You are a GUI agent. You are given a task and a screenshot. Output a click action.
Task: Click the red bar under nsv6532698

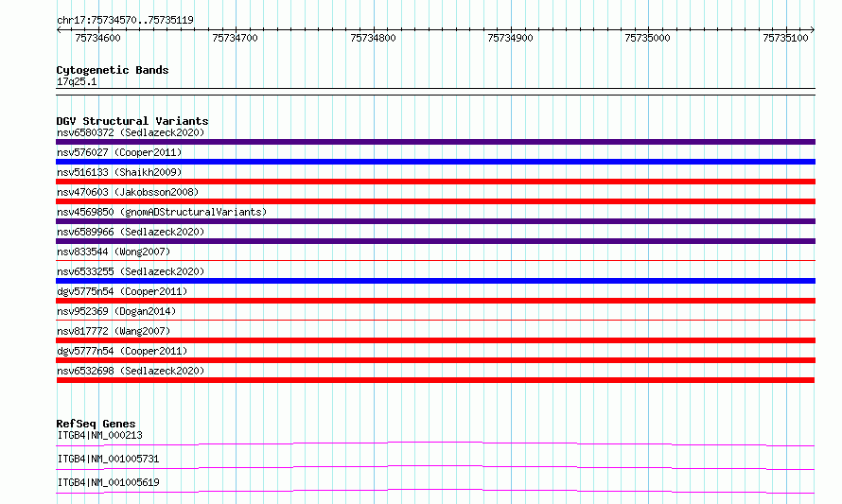pos(435,380)
